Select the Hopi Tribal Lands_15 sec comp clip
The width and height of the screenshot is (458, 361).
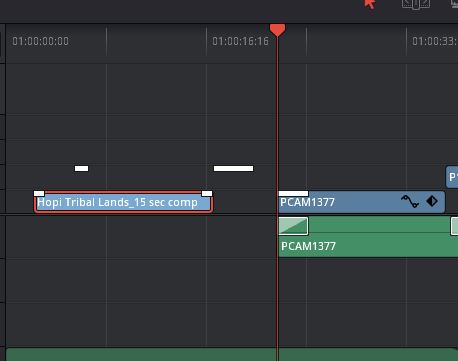123,202
